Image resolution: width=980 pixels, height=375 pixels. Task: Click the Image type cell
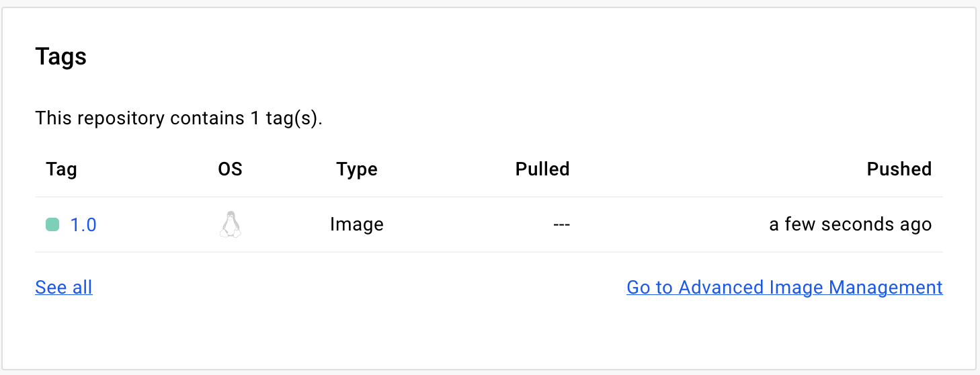click(x=357, y=224)
